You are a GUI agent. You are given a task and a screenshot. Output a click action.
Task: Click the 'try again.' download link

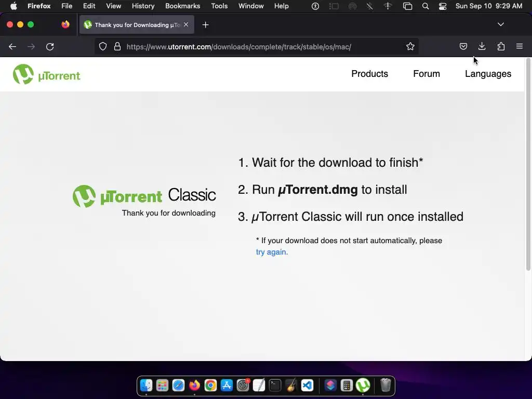click(x=272, y=252)
